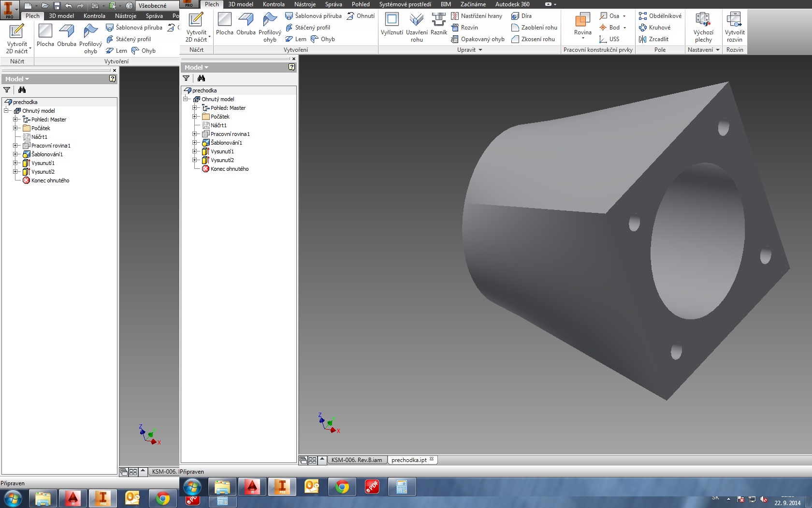The height and width of the screenshot is (508, 812).
Task: Open the Systémové prostředí tab
Action: (405, 4)
